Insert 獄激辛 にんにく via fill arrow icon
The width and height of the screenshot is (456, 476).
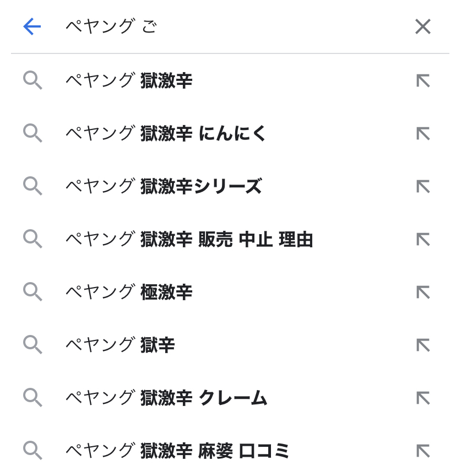pyautogui.click(x=422, y=134)
